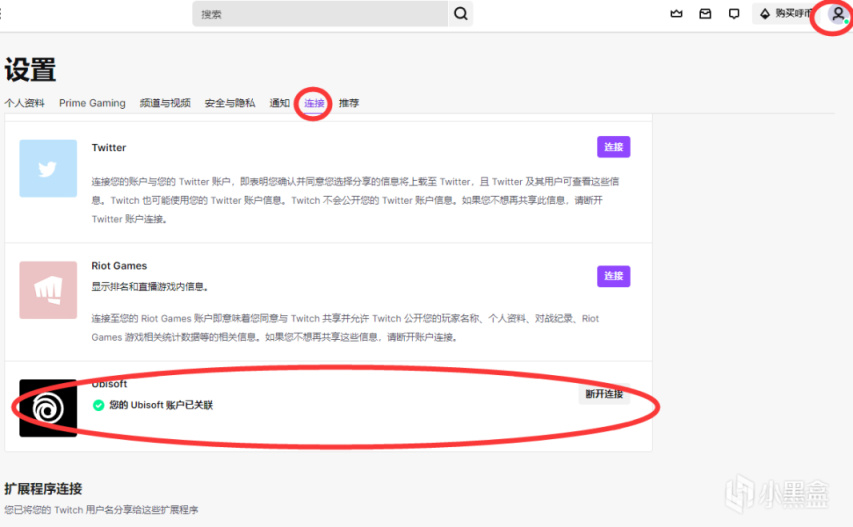Click the 购买呼币 buy bits button
Screen dimensions: 853x527
[785, 14]
